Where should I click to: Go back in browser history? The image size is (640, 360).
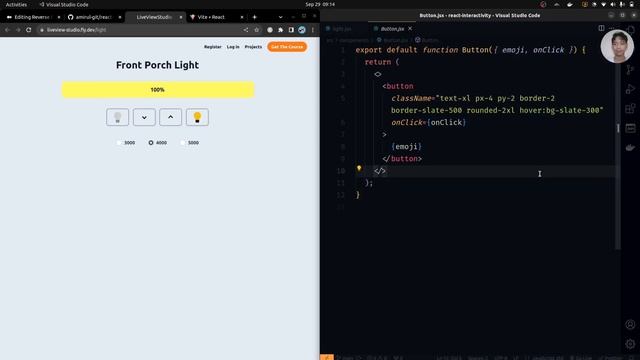coord(7,30)
